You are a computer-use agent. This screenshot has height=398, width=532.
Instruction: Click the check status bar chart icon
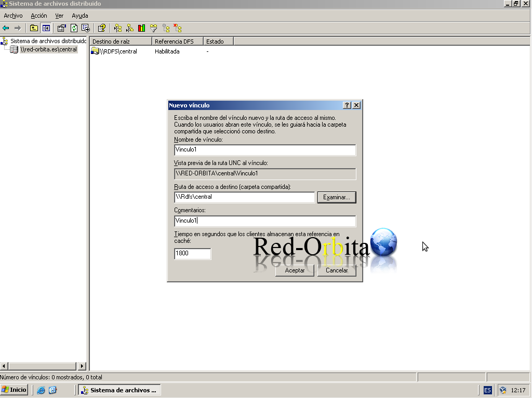(x=141, y=28)
